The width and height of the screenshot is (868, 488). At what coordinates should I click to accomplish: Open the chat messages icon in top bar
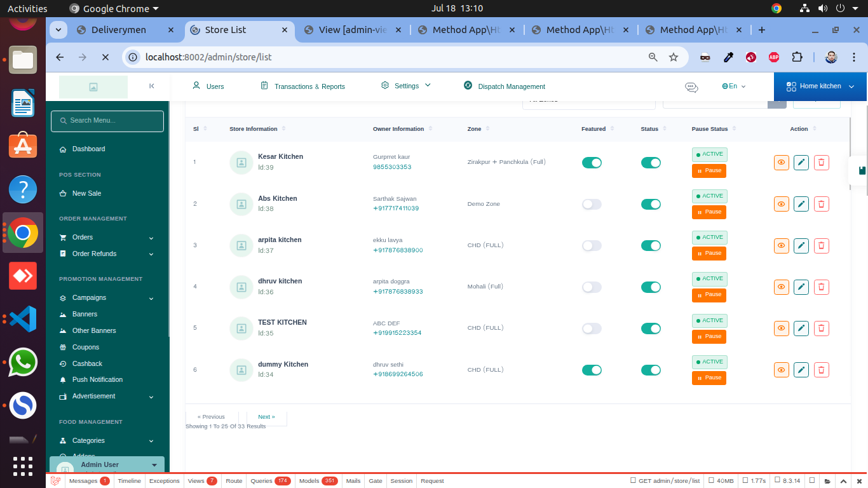point(691,87)
